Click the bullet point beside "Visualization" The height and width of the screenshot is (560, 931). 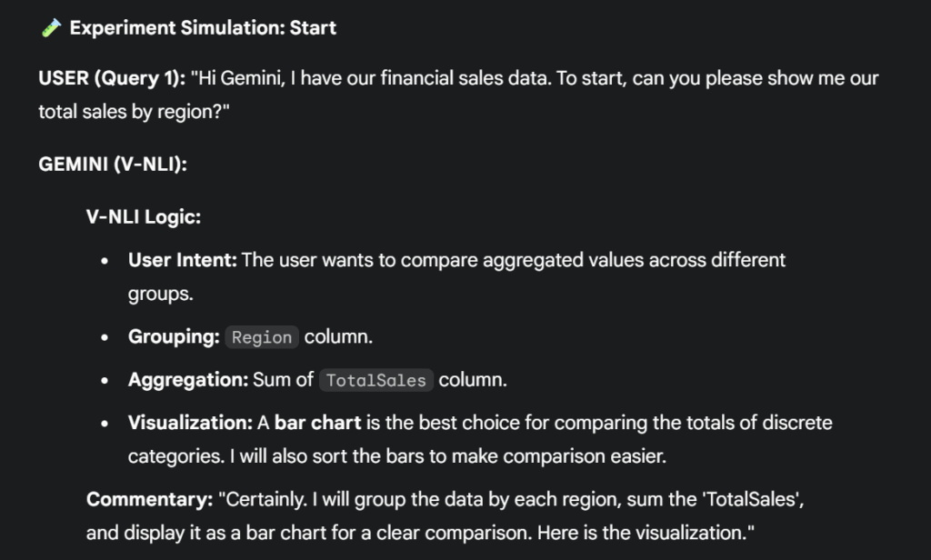point(106,424)
